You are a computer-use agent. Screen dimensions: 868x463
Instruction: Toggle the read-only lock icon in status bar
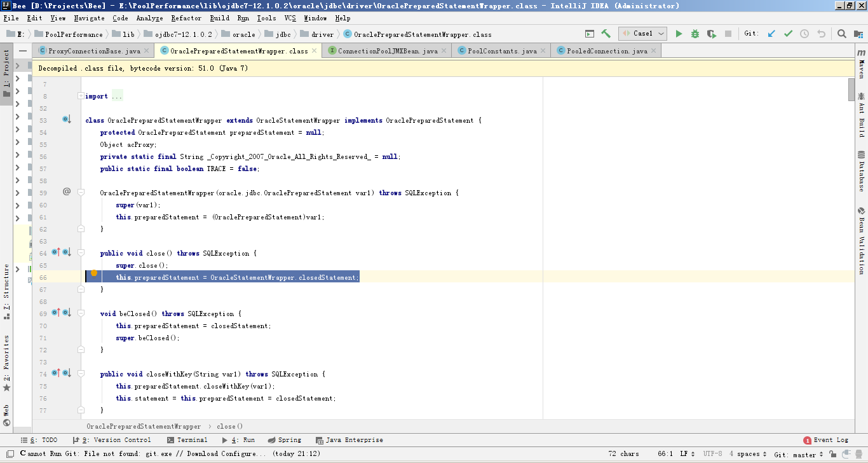(x=831, y=454)
